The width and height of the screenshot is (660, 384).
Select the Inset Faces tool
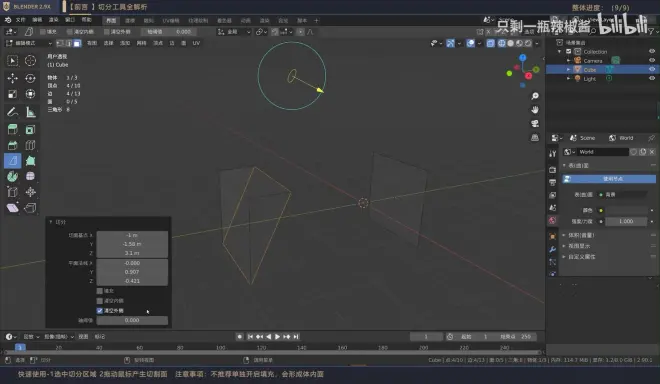(30, 130)
